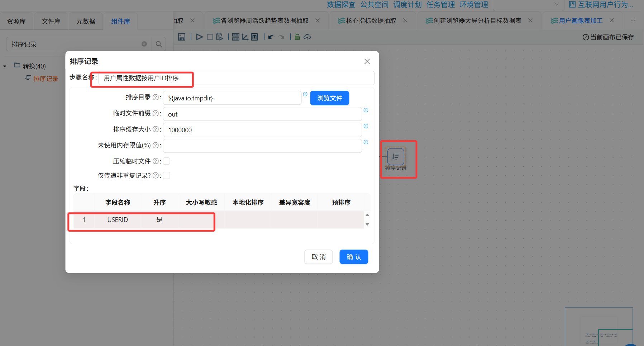Switch to the 元数据 tab
This screenshot has height=346, width=644.
(86, 22)
